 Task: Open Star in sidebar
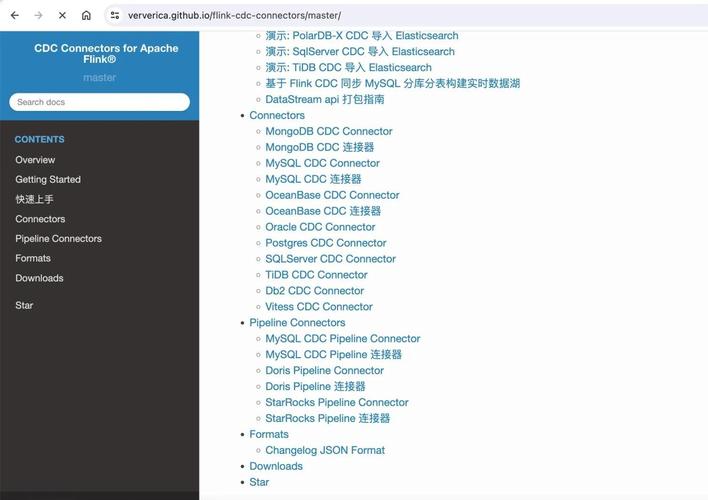pyautogui.click(x=24, y=305)
